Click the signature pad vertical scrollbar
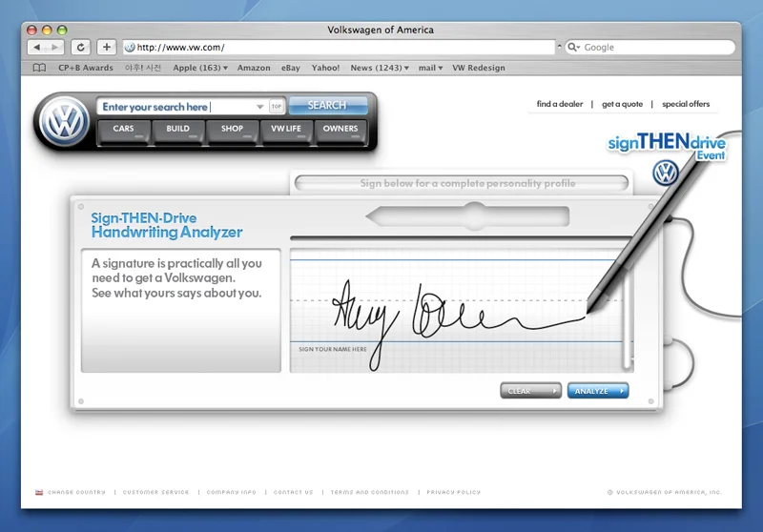 click(628, 317)
